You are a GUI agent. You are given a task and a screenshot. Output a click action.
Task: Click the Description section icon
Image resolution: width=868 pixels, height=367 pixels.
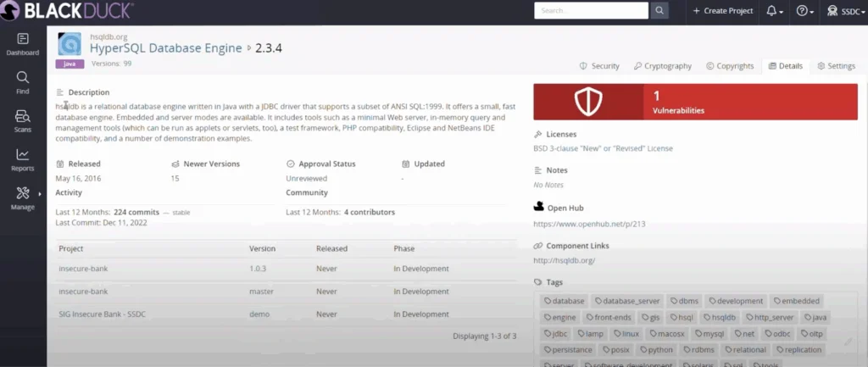(60, 92)
